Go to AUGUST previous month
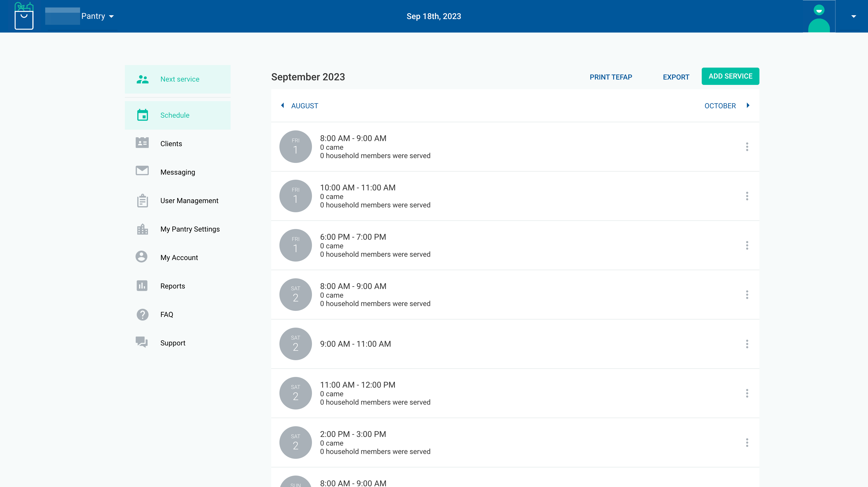 tap(299, 106)
